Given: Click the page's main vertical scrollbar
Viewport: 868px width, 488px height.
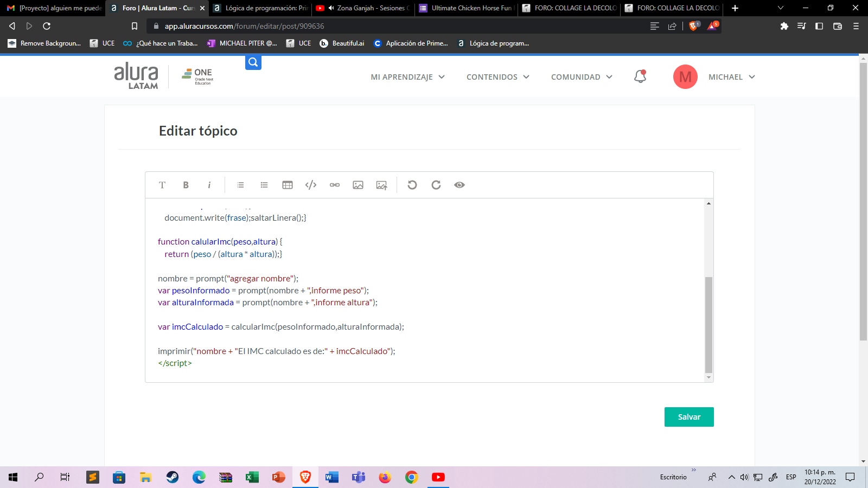Looking at the screenshot, I should (863, 202).
